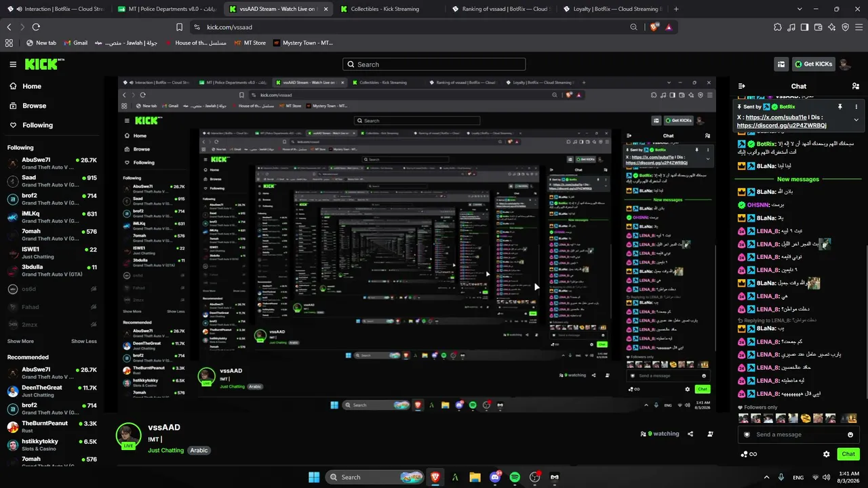
Task: Open DeenTheGreat recommended channel
Action: coord(52,391)
